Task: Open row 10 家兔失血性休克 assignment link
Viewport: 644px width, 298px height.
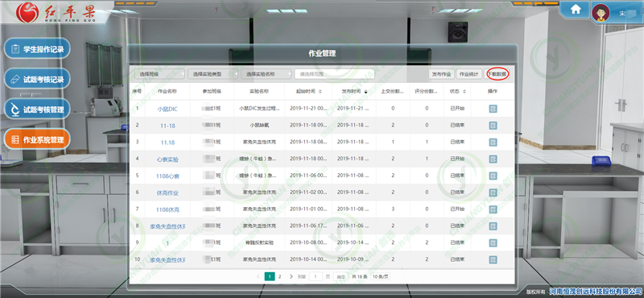Action: (167, 260)
